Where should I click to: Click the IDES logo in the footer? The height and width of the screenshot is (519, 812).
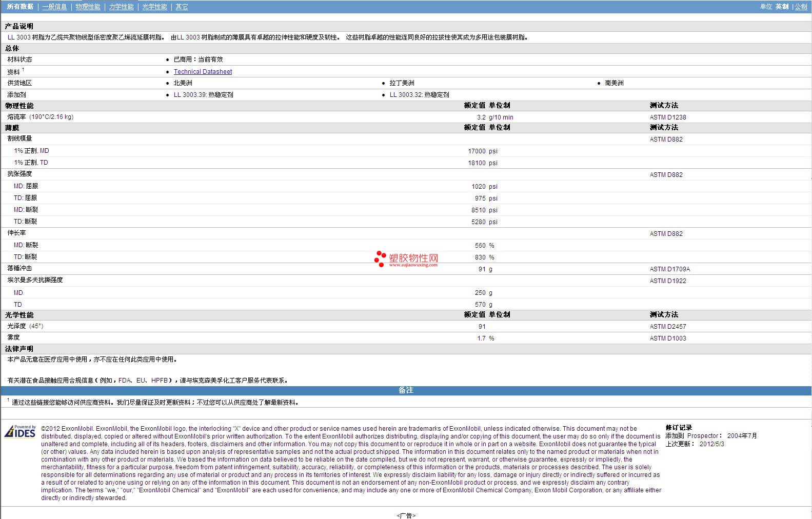tap(20, 432)
